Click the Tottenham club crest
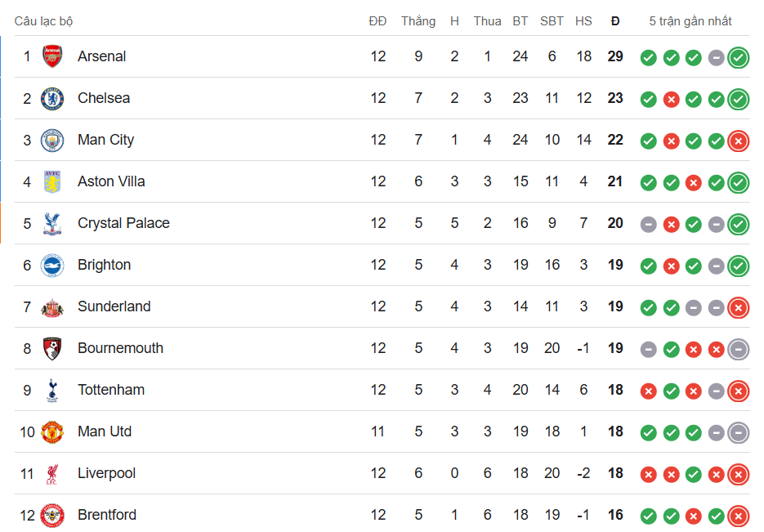Image resolution: width=764 pixels, height=532 pixels. [x=52, y=390]
